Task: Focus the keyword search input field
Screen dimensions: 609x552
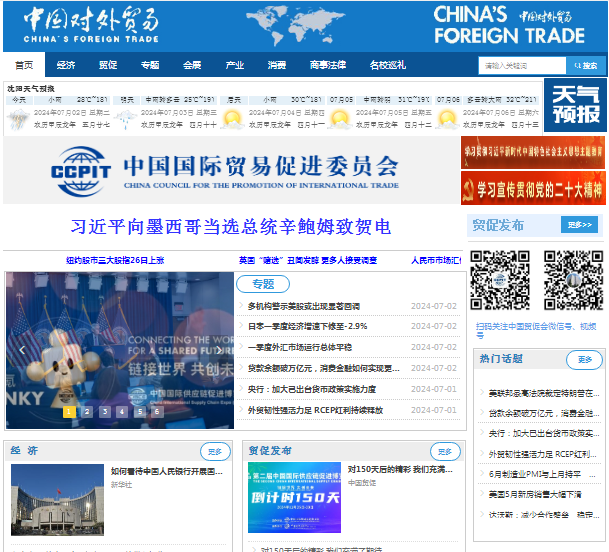Action: point(522,66)
